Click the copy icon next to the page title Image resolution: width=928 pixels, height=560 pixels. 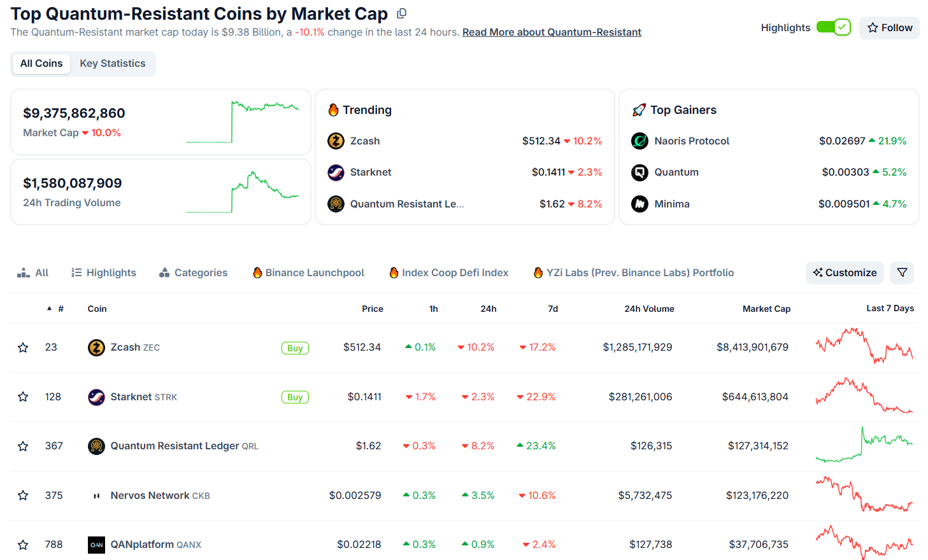coord(401,13)
